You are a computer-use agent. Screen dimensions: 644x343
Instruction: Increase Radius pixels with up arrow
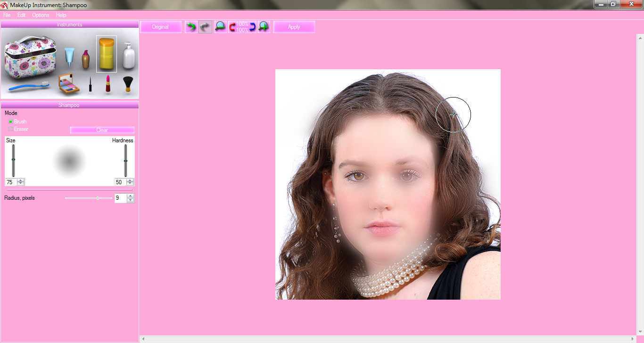(131, 196)
